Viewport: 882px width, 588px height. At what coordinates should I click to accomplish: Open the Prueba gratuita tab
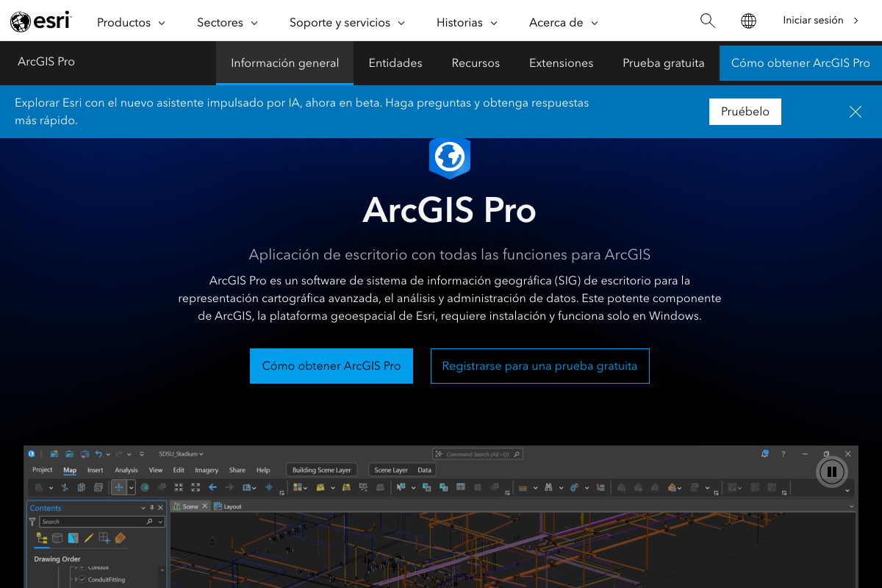(664, 63)
